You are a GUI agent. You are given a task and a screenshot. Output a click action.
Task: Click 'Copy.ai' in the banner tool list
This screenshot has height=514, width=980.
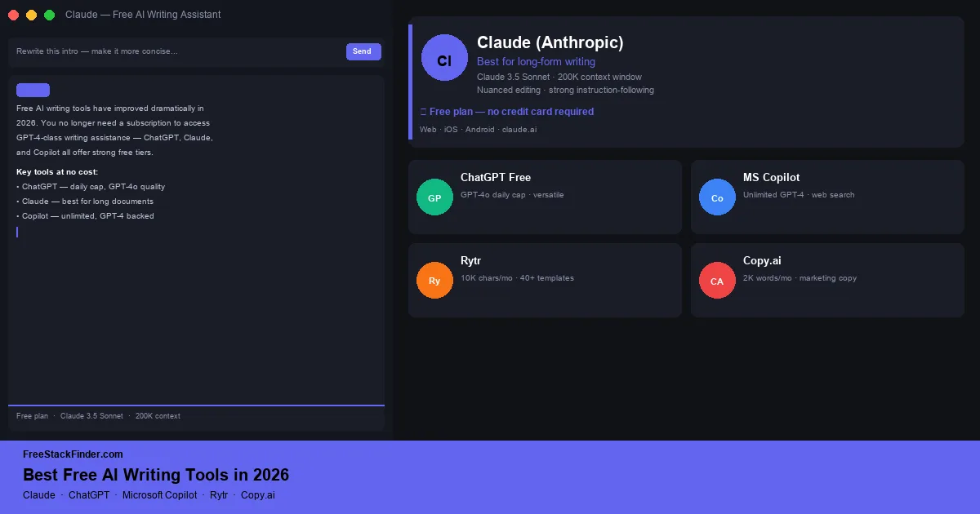click(258, 495)
